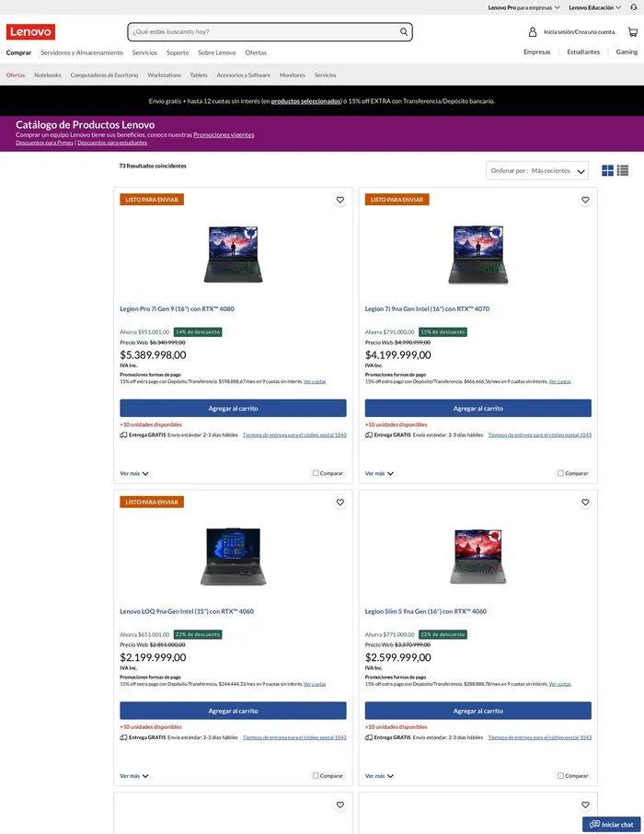Click the price $5.389.998,00
The height and width of the screenshot is (834, 644).
coord(153,354)
